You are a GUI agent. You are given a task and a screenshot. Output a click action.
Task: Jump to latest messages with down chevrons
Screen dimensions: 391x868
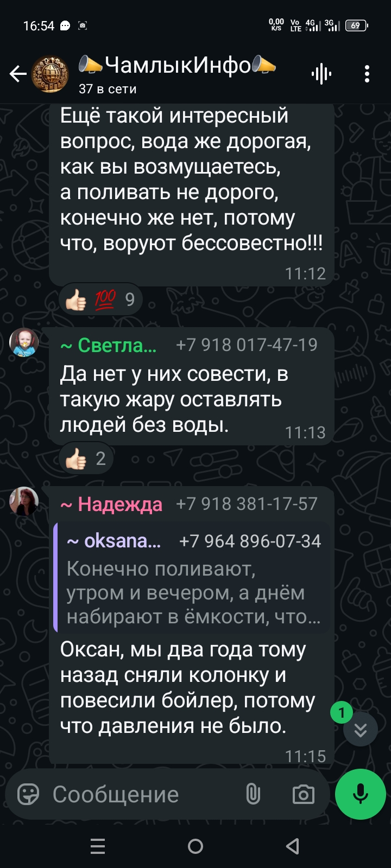tap(361, 730)
